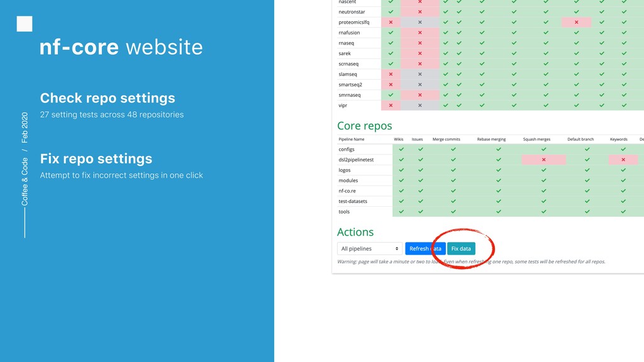Select the smrnaseq pipeline name
The image size is (644, 362).
[350, 95]
